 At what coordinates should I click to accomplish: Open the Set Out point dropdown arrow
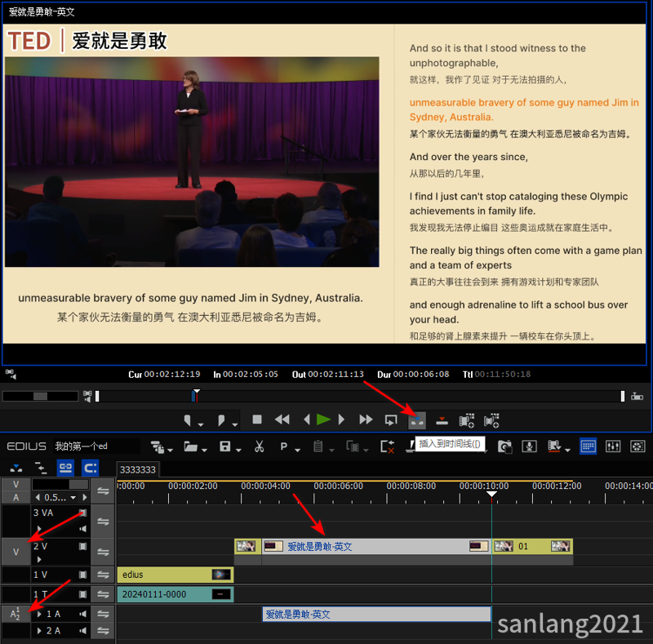tap(235, 425)
